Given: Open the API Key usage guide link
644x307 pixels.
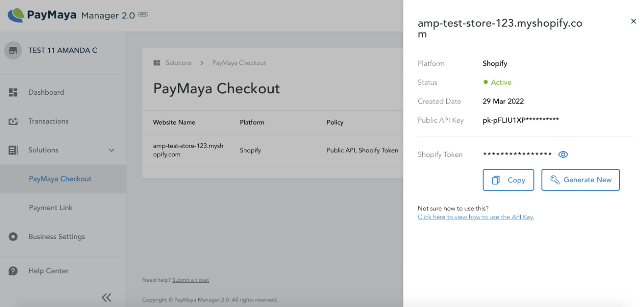Looking at the screenshot, I should 476,217.
